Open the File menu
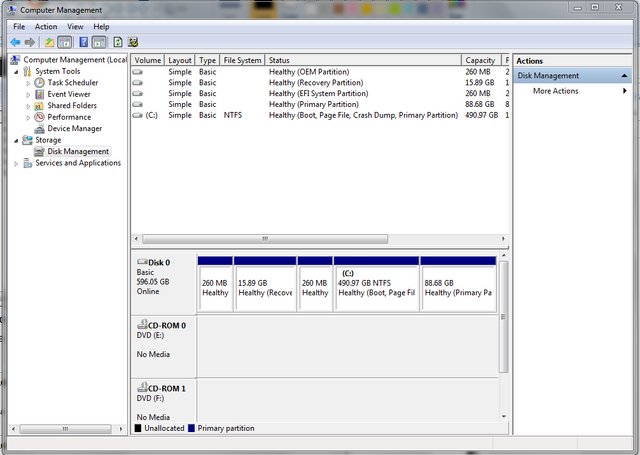640x455 pixels. point(19,27)
